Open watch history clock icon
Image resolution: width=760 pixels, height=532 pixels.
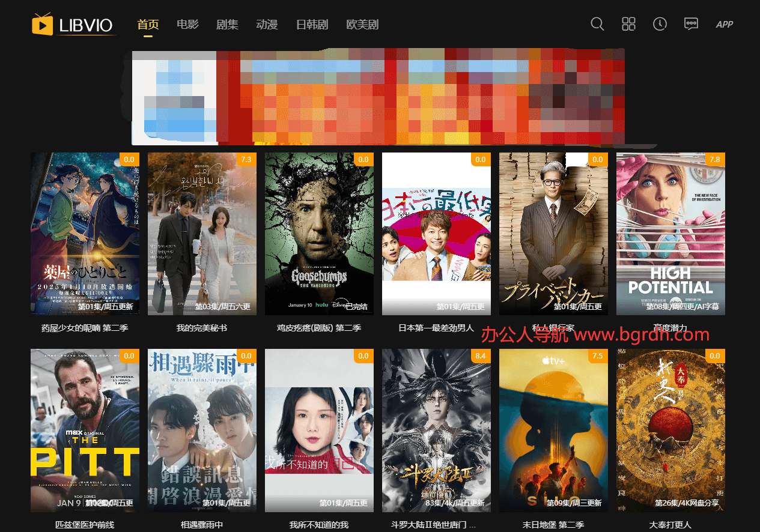tap(660, 24)
